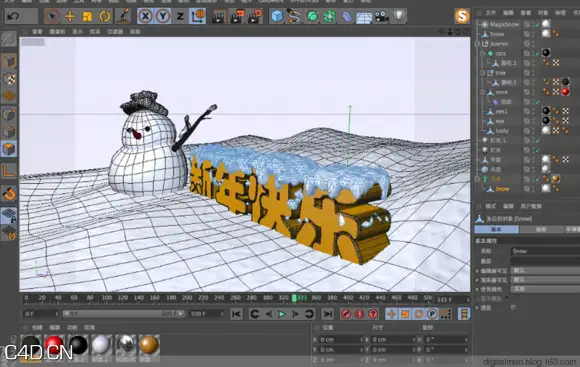Select the white material swatch
Screen dimensions: 580x367
pos(102,344)
